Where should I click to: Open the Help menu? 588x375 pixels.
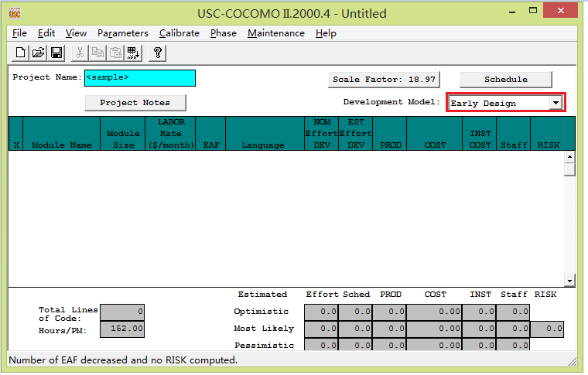tap(326, 33)
